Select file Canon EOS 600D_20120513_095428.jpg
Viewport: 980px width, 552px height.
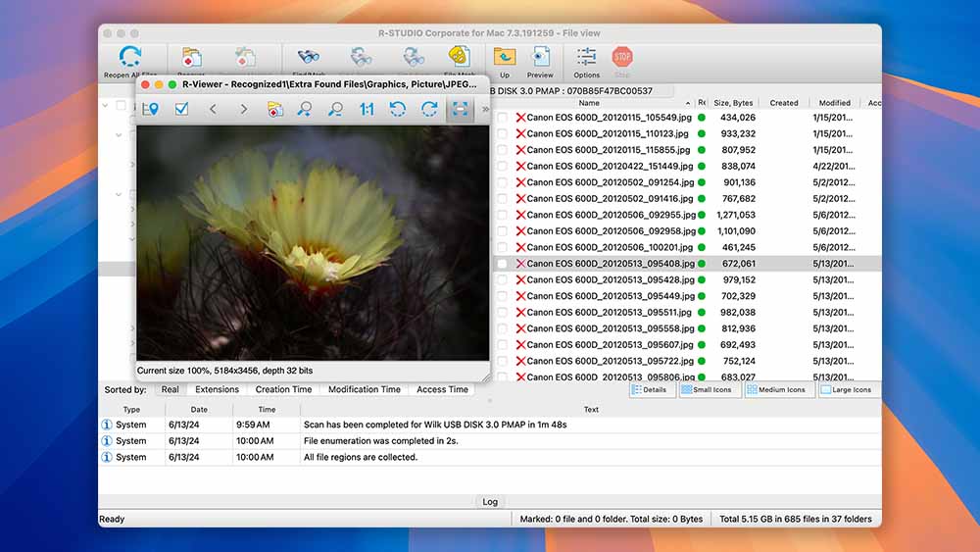coord(610,280)
